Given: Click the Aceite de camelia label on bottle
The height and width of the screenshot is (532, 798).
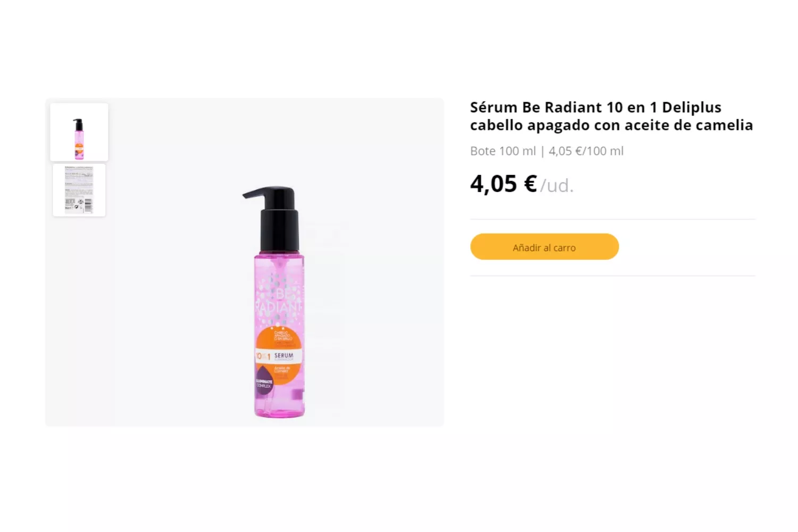Looking at the screenshot, I should (282, 369).
